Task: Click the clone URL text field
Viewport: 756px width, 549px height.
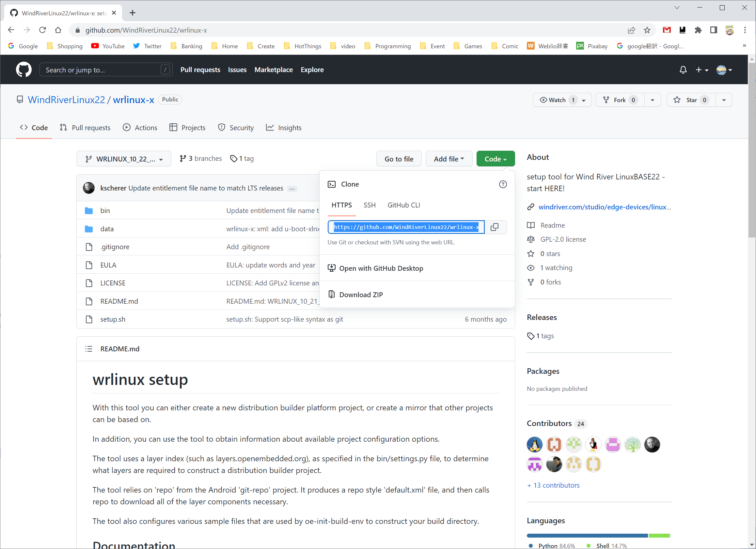Action: point(406,227)
